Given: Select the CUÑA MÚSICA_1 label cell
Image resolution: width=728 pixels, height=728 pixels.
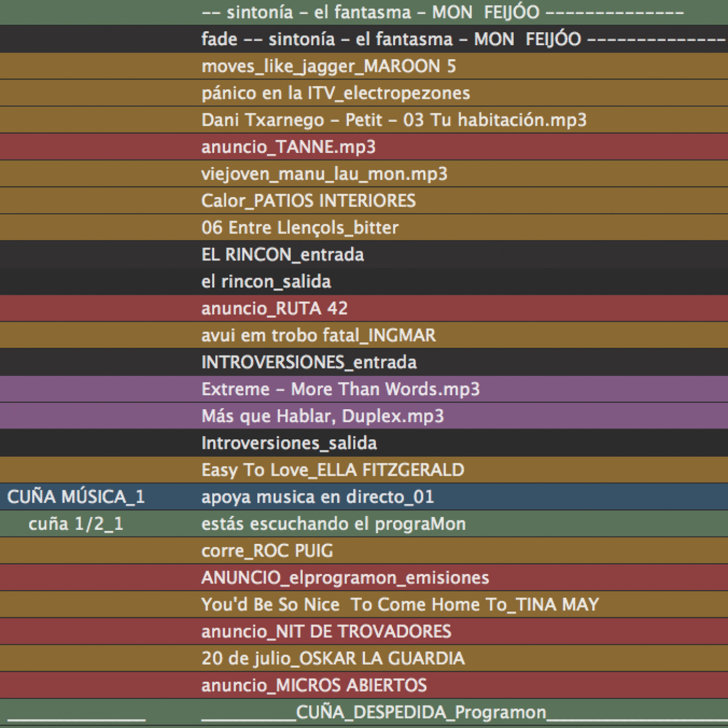Looking at the screenshot, I should click(76, 497).
